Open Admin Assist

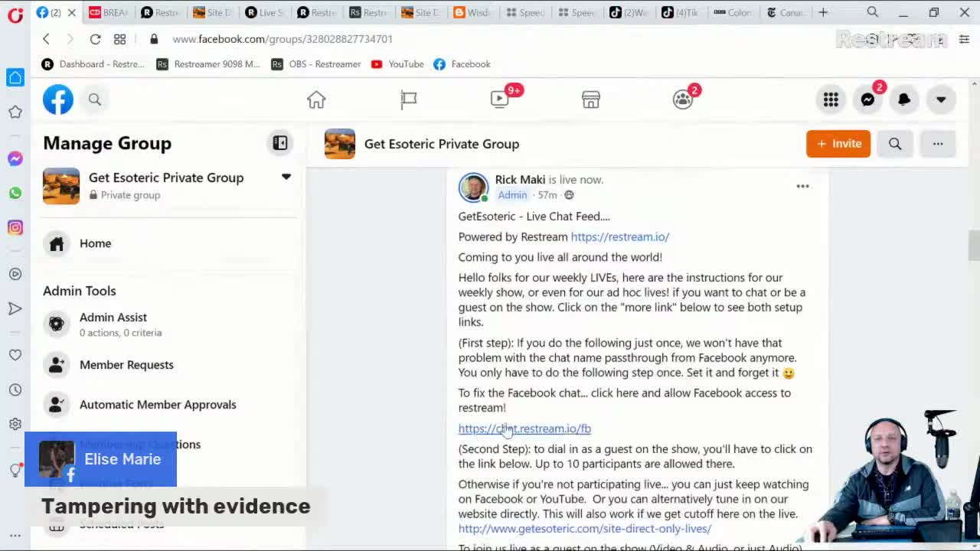click(x=168, y=324)
